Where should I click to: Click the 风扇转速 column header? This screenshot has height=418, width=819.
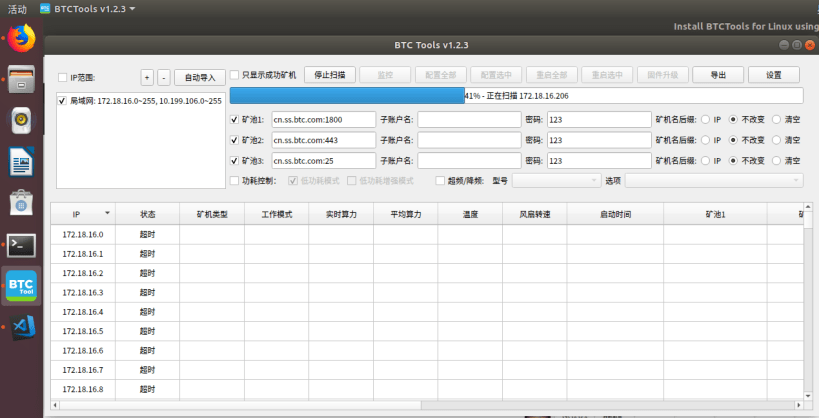coord(535,214)
